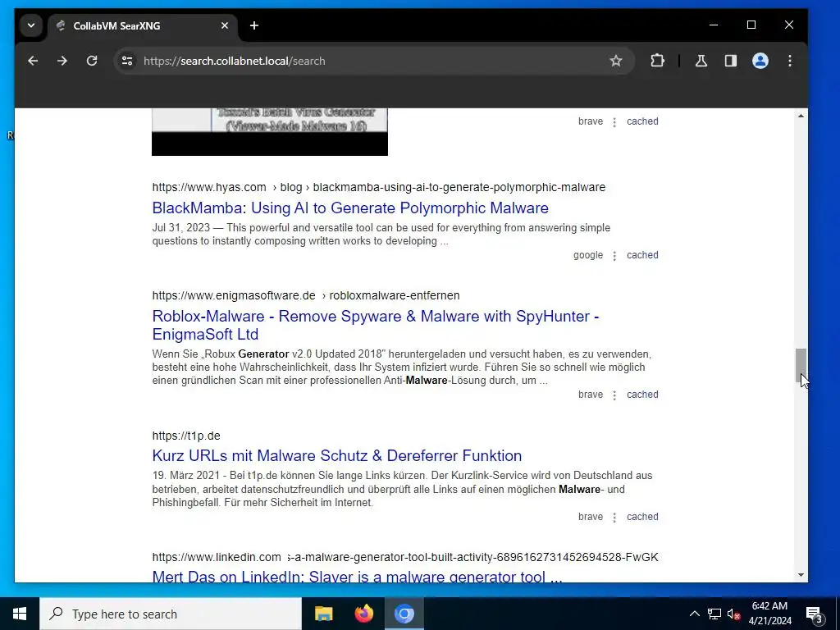Click the scrollbar up arrow
The width and height of the screenshot is (840, 630).
801,116
